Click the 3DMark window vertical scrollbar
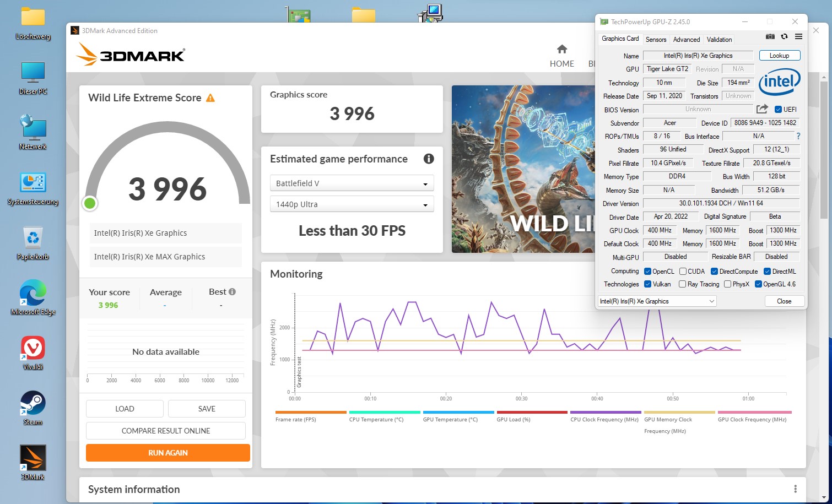This screenshot has width=832, height=504. pyautogui.click(x=824, y=149)
